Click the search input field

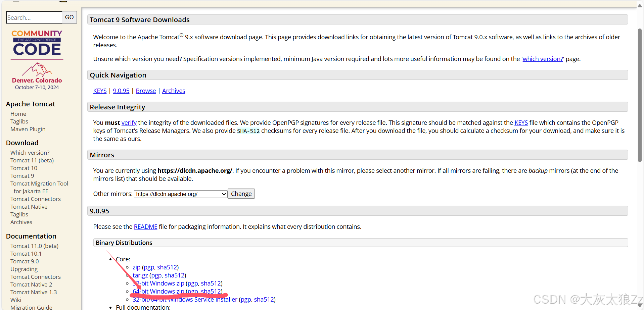(x=34, y=17)
